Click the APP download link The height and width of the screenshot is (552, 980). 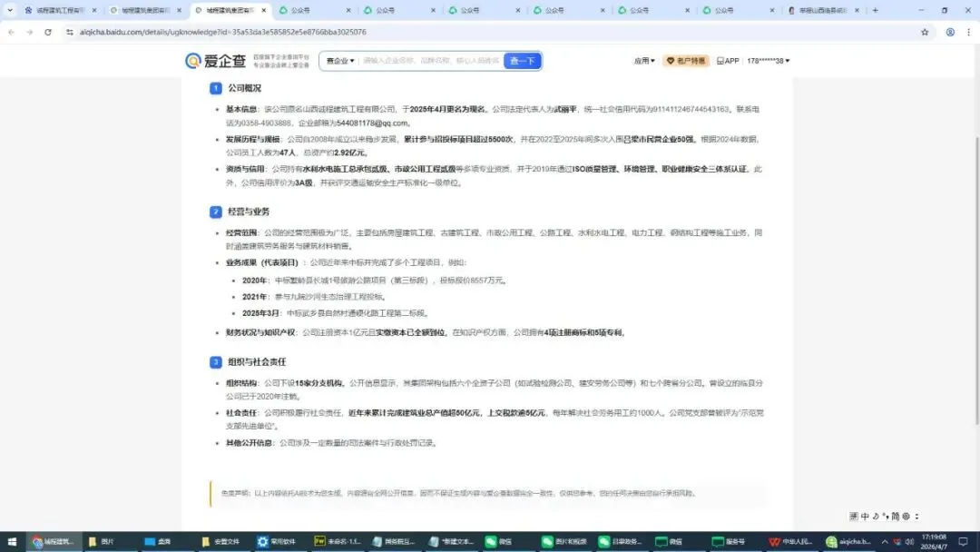click(x=728, y=61)
